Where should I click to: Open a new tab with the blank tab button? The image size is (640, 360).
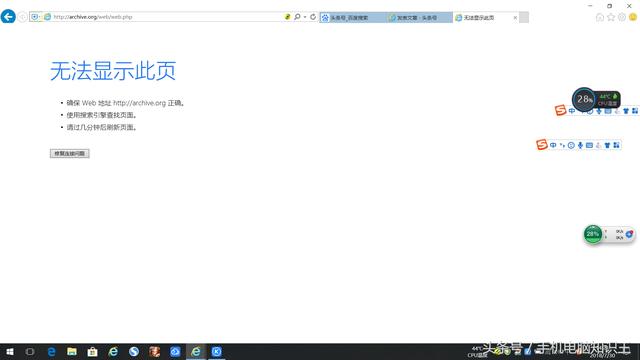coord(524,18)
